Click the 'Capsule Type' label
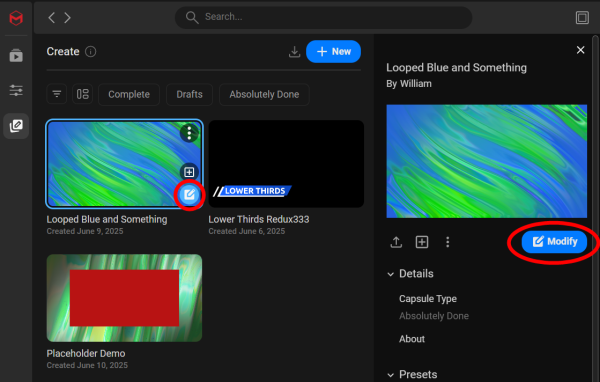Screen dimensions: 600x382 428,299
